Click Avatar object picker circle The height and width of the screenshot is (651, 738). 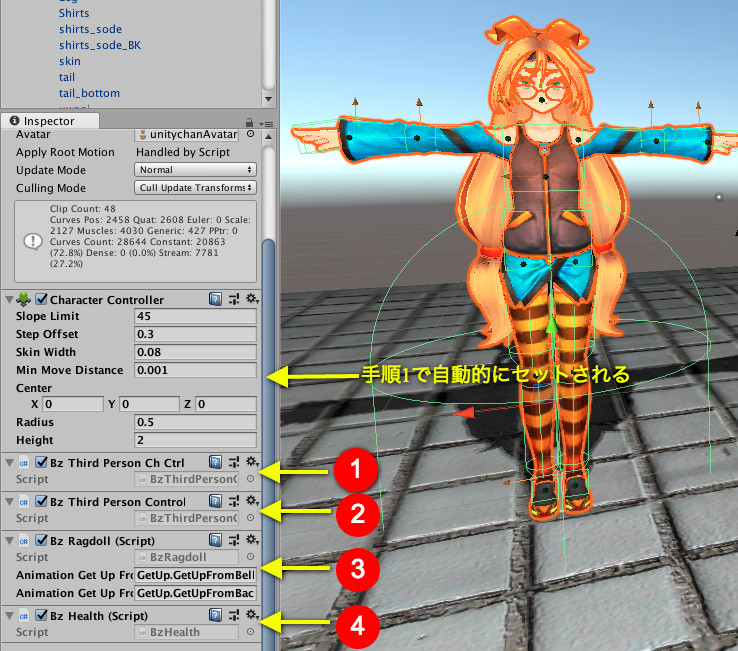[x=250, y=134]
